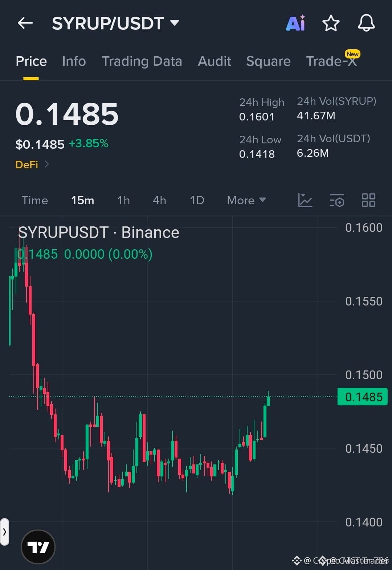Open chart settings icon
Screen dimensions: 392x570
[x=337, y=200]
